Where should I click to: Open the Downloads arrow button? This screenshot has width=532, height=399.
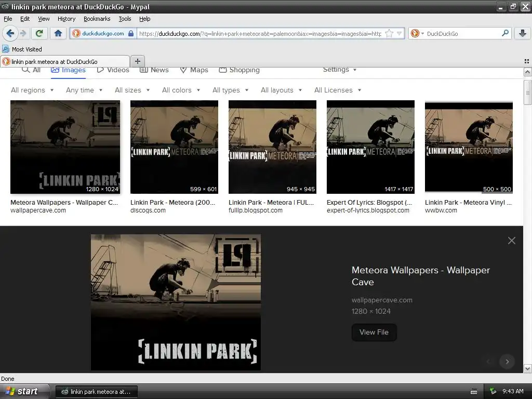(x=523, y=33)
